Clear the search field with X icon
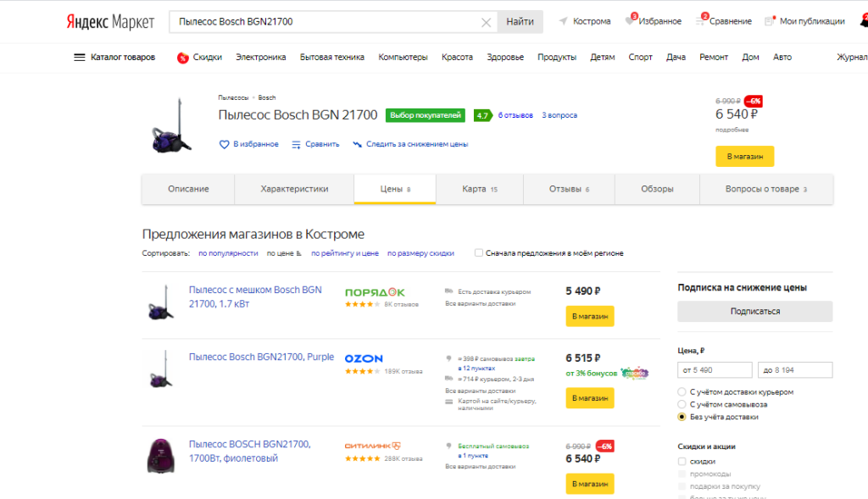 [x=486, y=22]
